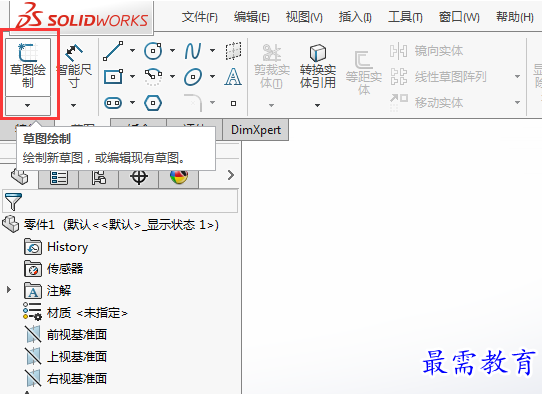Select the Point sketch tool
Viewport: 544px width, 394px height.
pos(233,103)
